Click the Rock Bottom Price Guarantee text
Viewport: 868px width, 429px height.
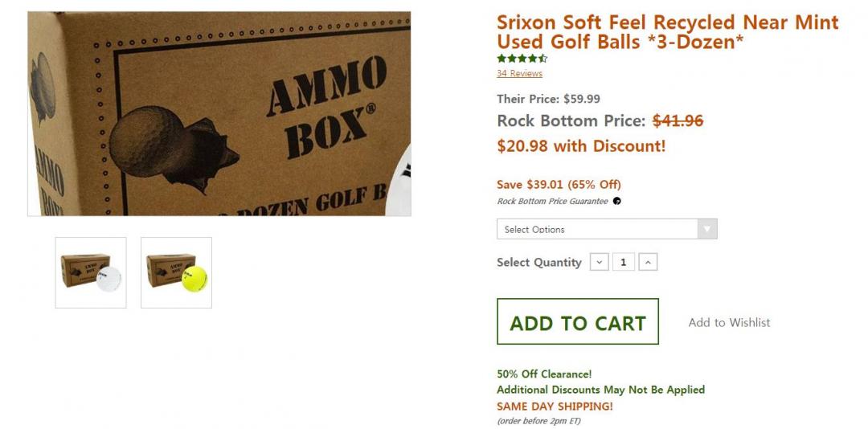pos(552,202)
